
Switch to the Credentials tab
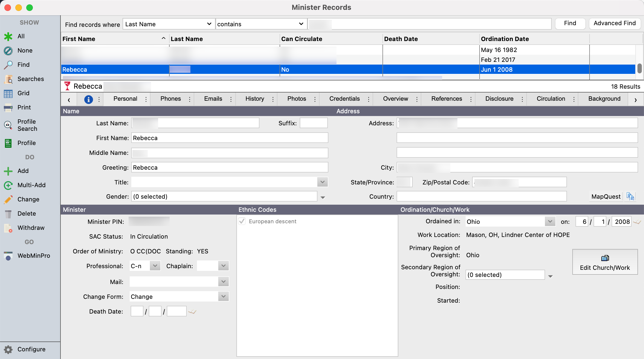click(x=344, y=99)
